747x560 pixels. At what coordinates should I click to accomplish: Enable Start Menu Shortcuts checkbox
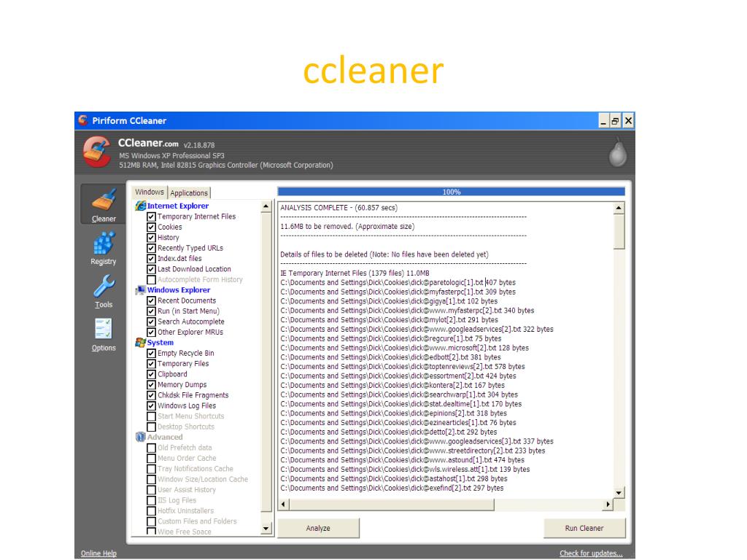151,416
